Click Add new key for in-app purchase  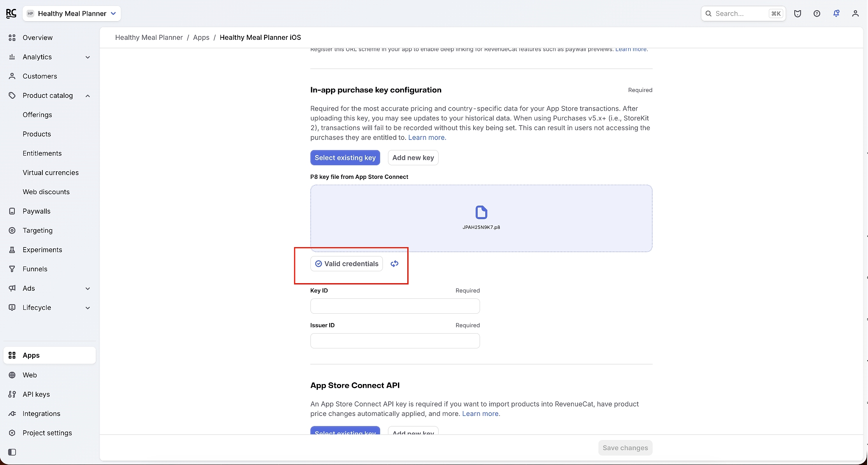[x=413, y=158]
